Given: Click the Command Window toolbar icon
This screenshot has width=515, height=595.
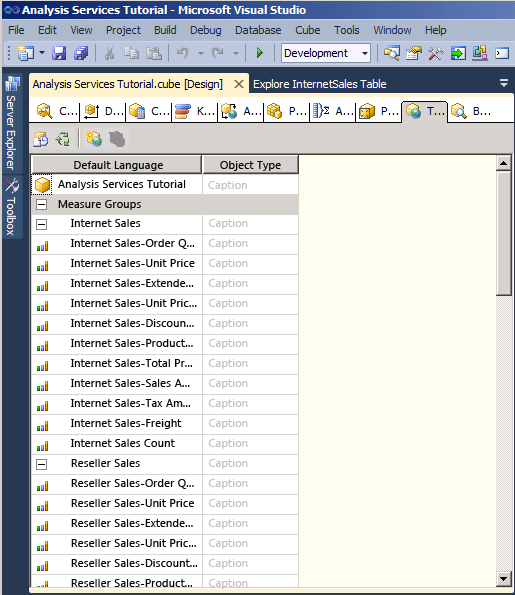Looking at the screenshot, I should point(502,53).
